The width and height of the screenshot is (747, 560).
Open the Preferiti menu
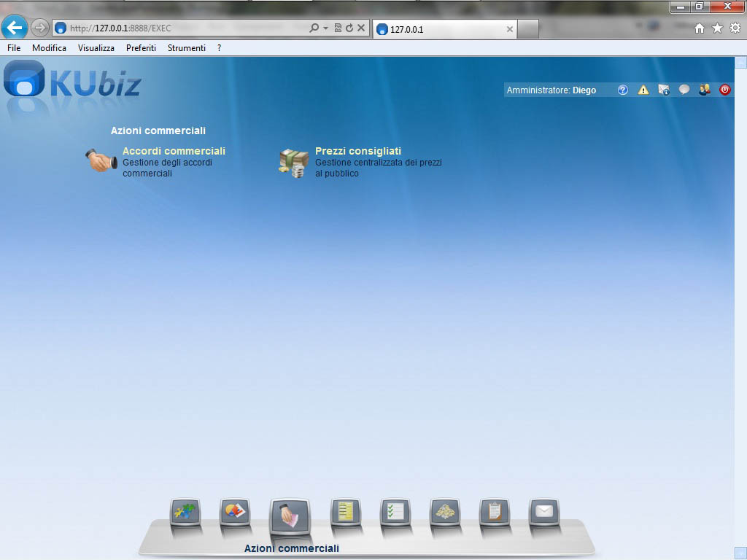(141, 48)
